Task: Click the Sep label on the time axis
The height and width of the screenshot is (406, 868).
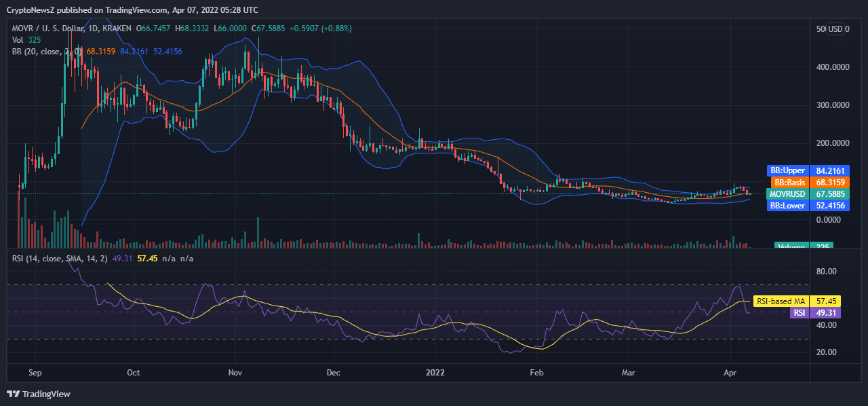Action: 35,373
